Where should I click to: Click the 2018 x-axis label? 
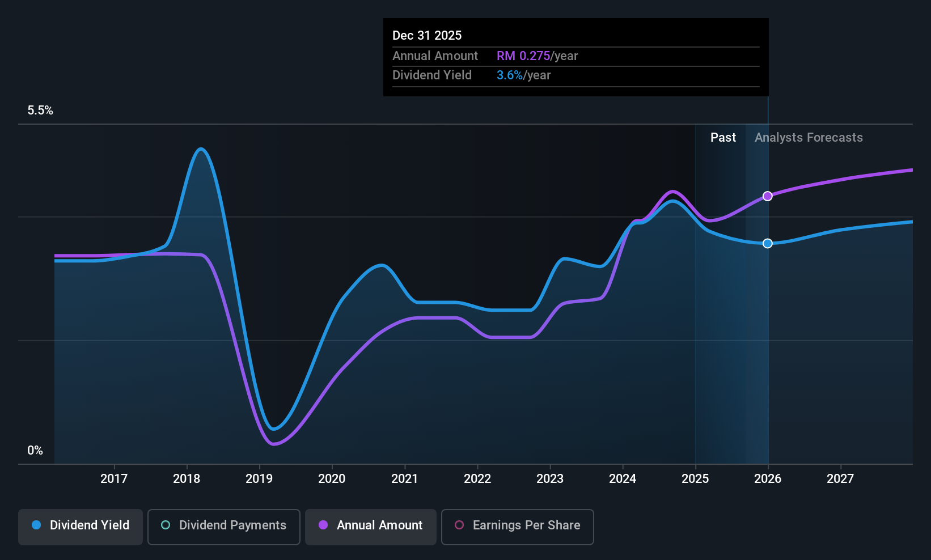[187, 478]
